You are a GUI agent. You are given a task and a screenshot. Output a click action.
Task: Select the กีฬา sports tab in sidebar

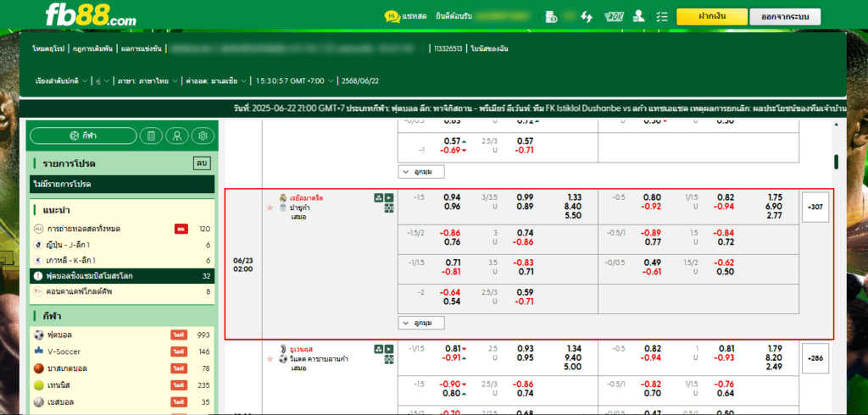point(83,136)
